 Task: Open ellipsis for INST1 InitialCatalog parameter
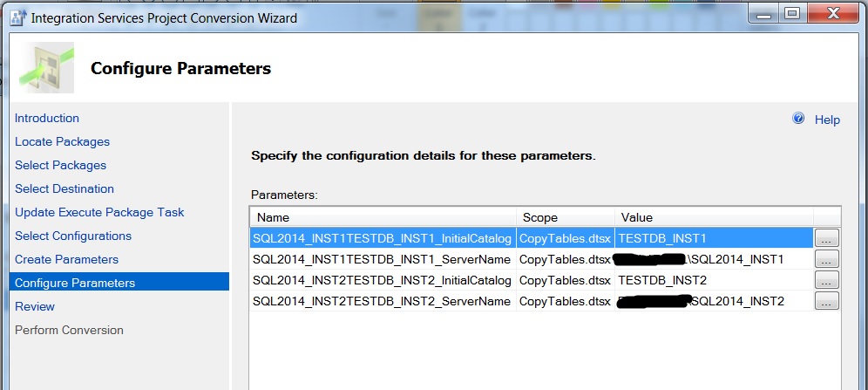[826, 237]
